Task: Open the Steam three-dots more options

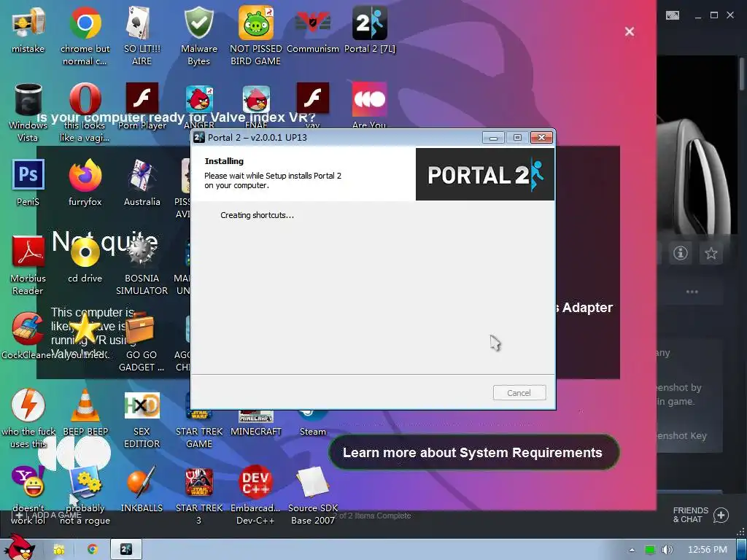Action: point(692,292)
